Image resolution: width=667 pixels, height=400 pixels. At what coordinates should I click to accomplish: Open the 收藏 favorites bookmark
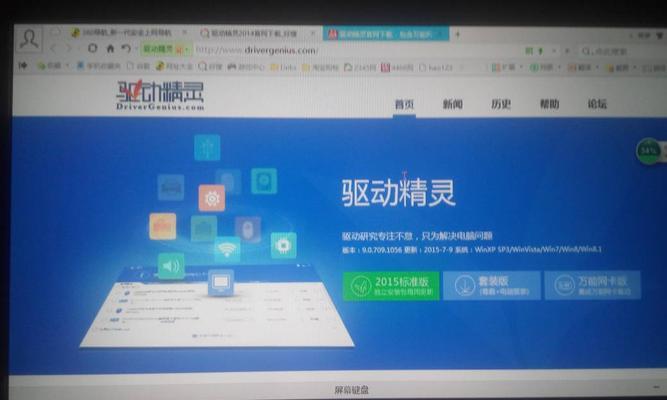click(x=50, y=66)
